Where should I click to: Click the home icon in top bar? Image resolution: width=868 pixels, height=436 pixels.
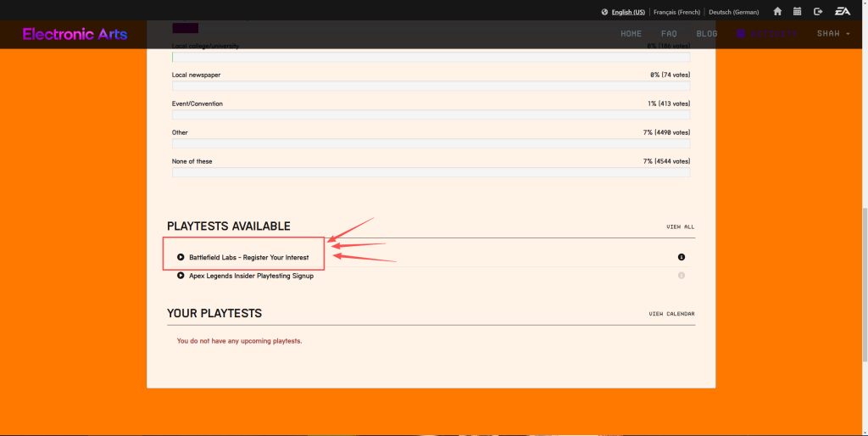click(777, 12)
